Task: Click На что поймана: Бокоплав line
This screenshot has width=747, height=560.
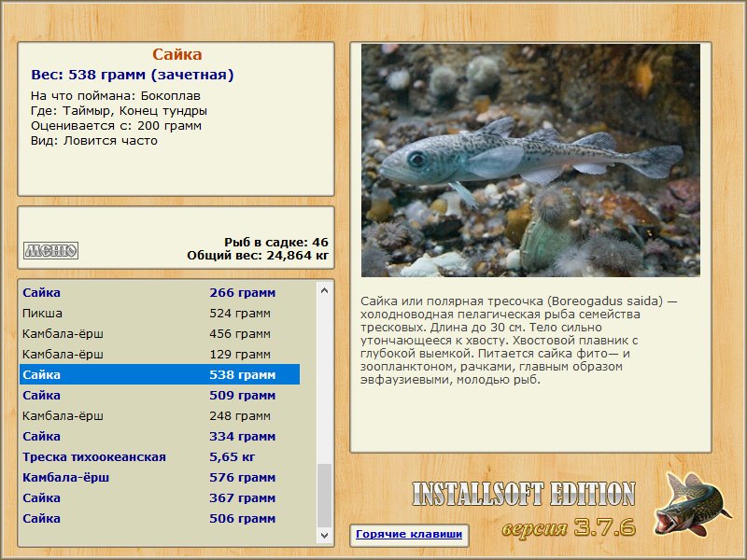Action: [116, 96]
